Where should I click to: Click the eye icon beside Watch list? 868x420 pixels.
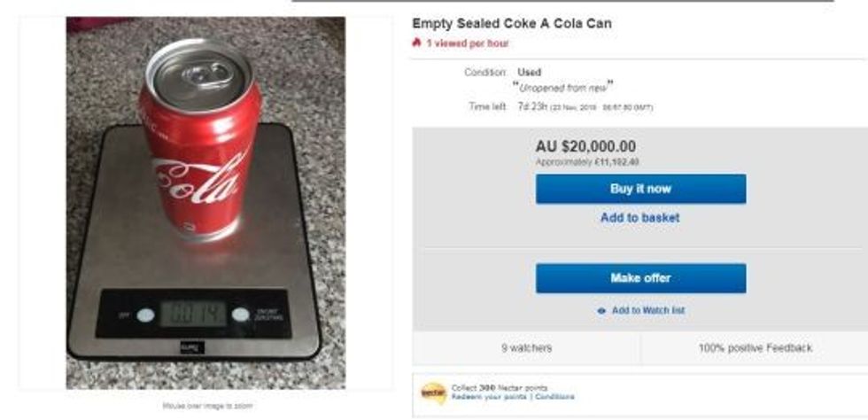point(601,311)
